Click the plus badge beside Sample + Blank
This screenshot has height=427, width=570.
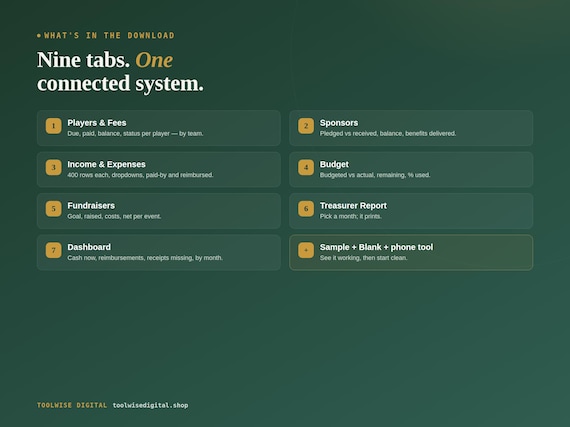pyautogui.click(x=306, y=250)
